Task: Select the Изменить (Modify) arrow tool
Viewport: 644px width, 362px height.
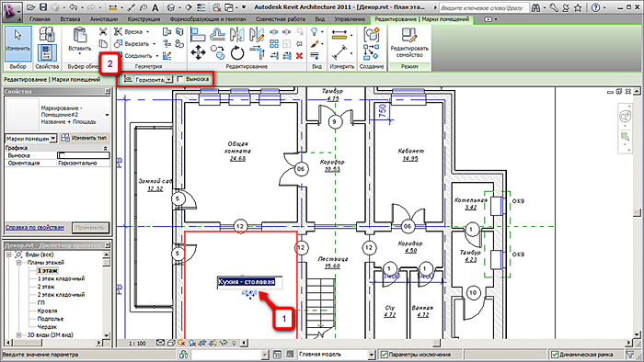Action: [17, 42]
